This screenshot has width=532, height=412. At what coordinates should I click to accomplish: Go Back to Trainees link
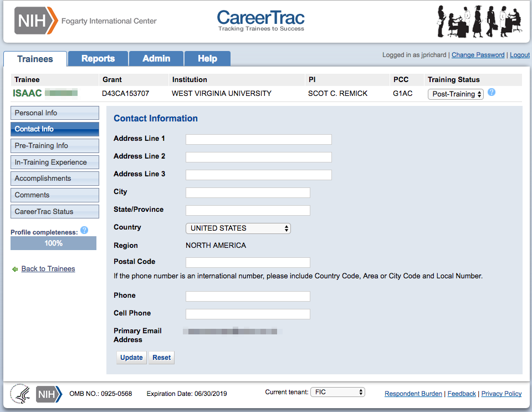tap(48, 269)
